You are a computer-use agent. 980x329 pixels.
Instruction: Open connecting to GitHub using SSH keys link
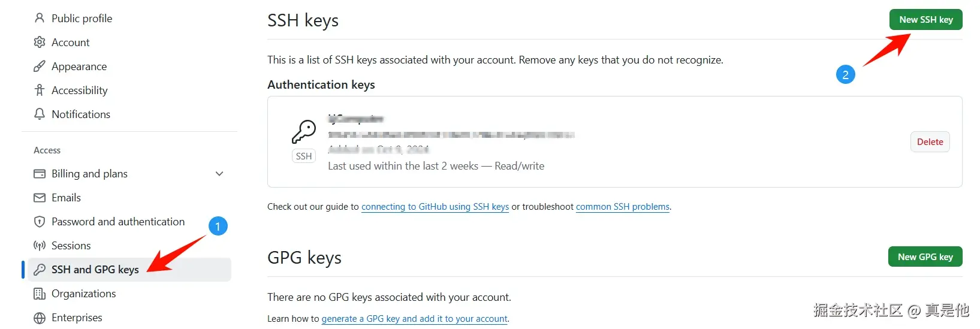point(435,207)
